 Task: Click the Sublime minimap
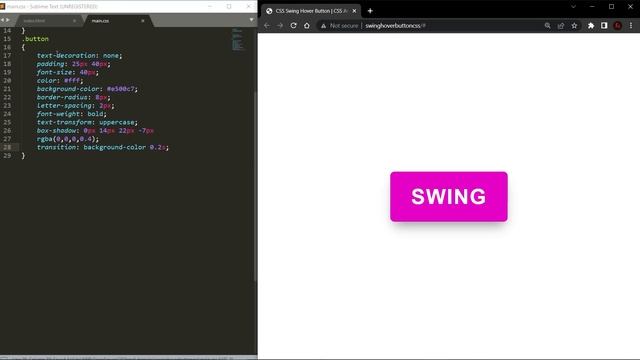click(x=237, y=39)
